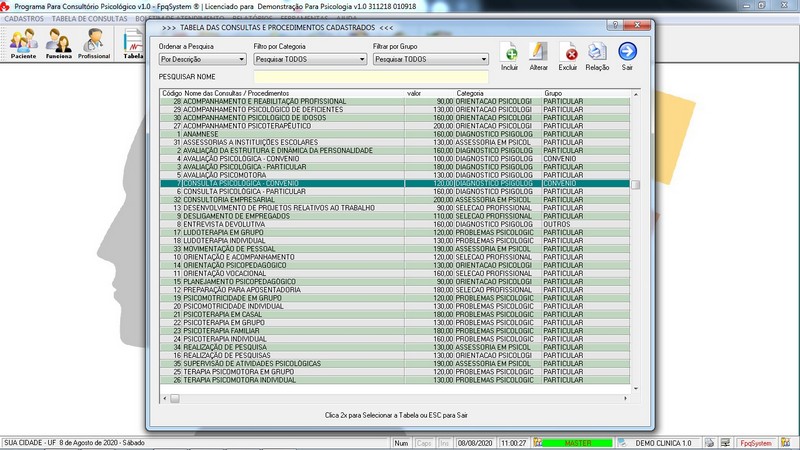Click the horizontal scroll right arrow
Screen dimensions: 800x450
(x=626, y=398)
